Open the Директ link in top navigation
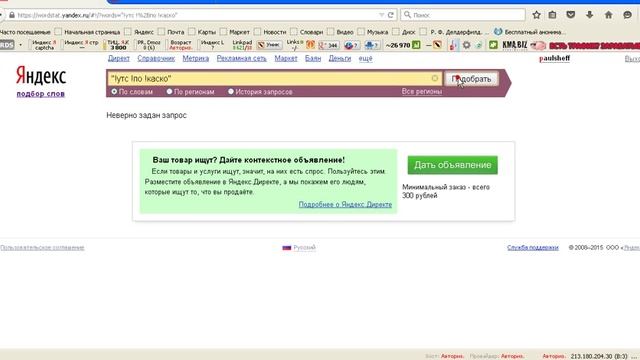Image resolution: width=640 pixels, height=360 pixels. 119,58
